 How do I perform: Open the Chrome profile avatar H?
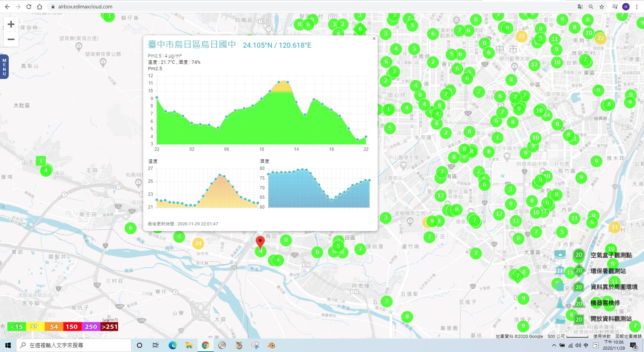click(x=626, y=7)
